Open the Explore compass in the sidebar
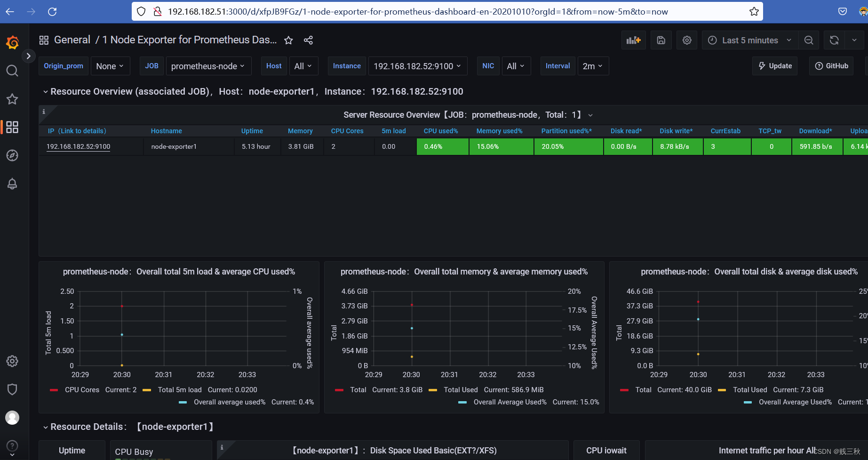Image resolution: width=868 pixels, height=460 pixels. tap(12, 155)
